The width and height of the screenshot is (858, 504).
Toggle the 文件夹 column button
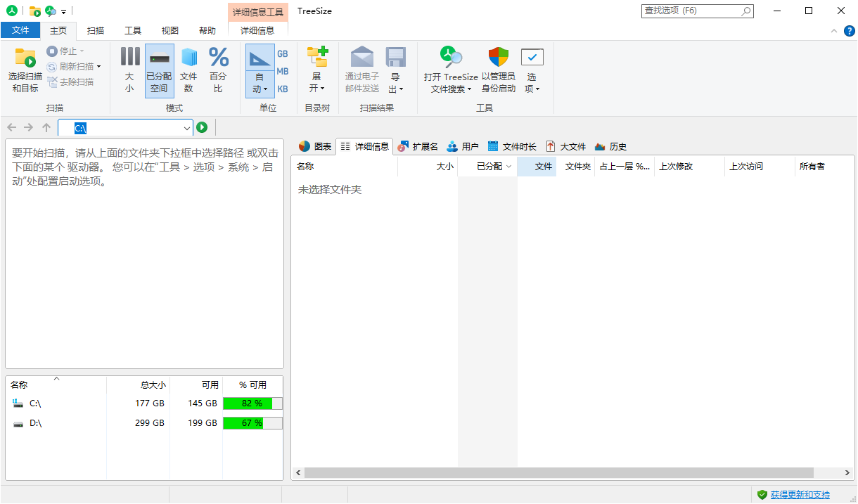point(577,166)
